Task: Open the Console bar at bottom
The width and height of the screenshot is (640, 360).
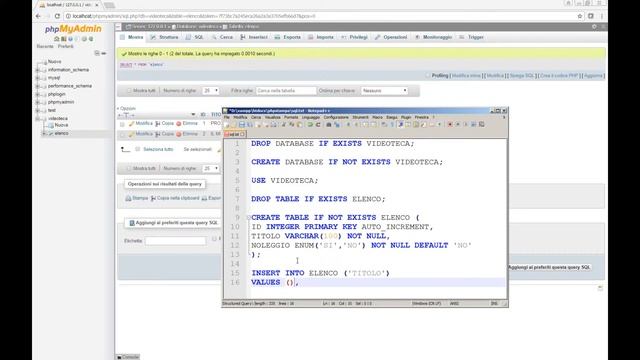Action: pyautogui.click(x=128, y=357)
